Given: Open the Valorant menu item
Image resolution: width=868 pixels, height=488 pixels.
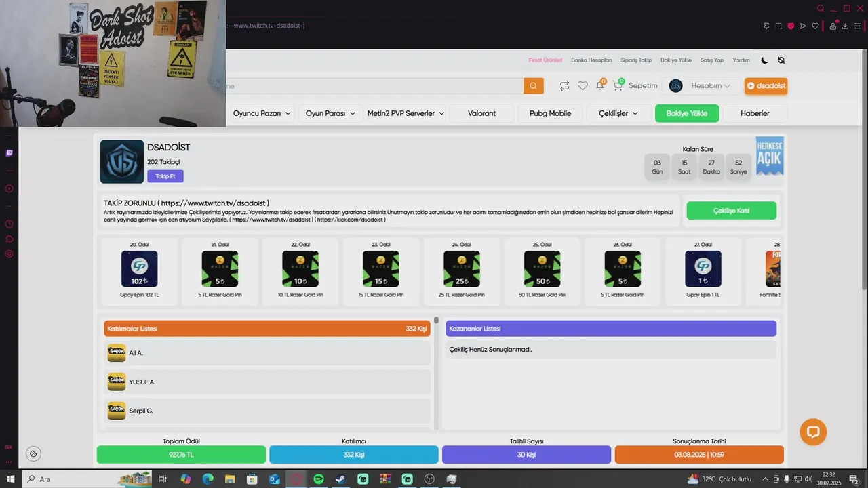Looking at the screenshot, I should coord(481,113).
